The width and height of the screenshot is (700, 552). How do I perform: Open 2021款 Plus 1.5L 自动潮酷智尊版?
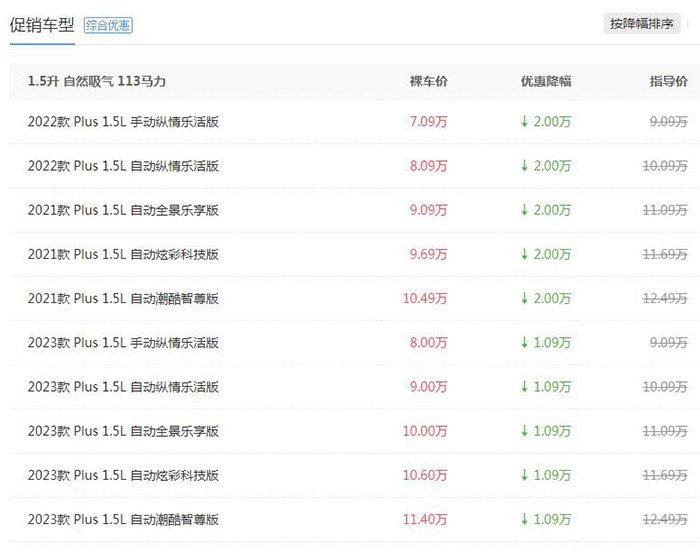(x=123, y=298)
